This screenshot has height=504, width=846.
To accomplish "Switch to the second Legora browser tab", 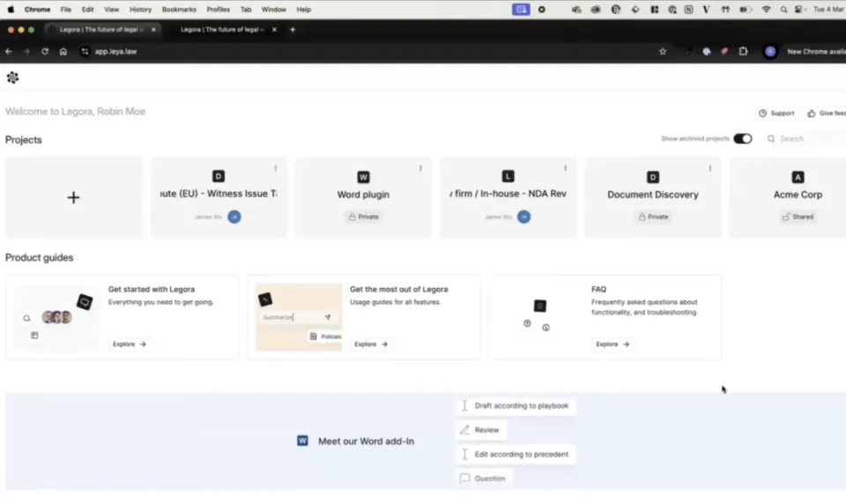I will tap(220, 29).
